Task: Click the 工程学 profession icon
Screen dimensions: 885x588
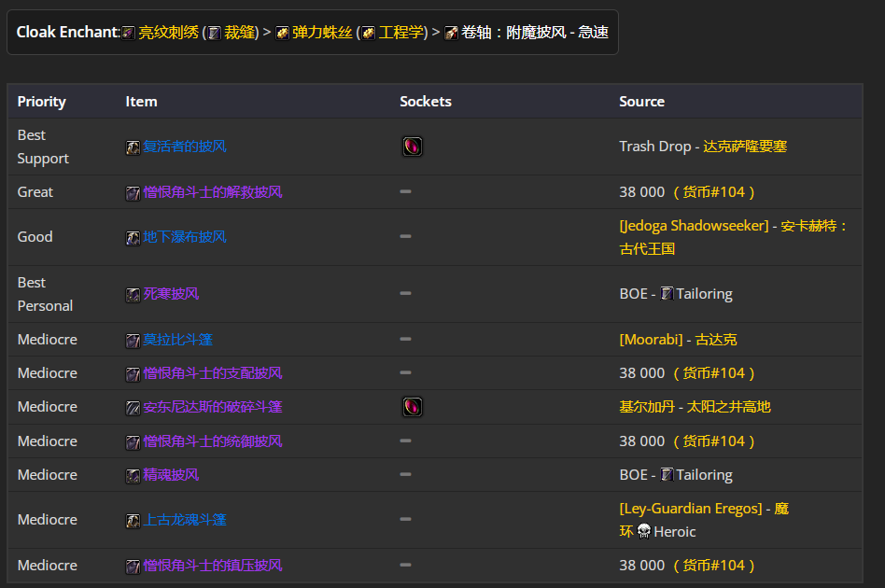Action: pyautogui.click(x=369, y=34)
